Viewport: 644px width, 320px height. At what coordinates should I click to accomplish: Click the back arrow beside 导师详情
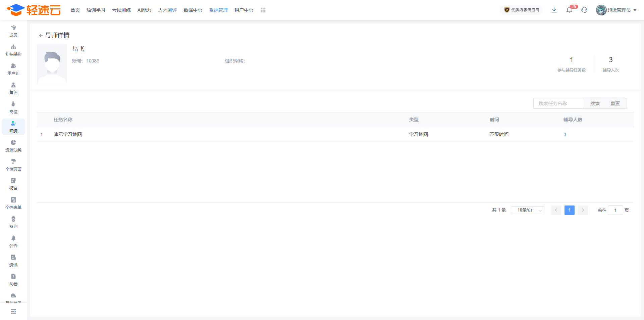41,35
